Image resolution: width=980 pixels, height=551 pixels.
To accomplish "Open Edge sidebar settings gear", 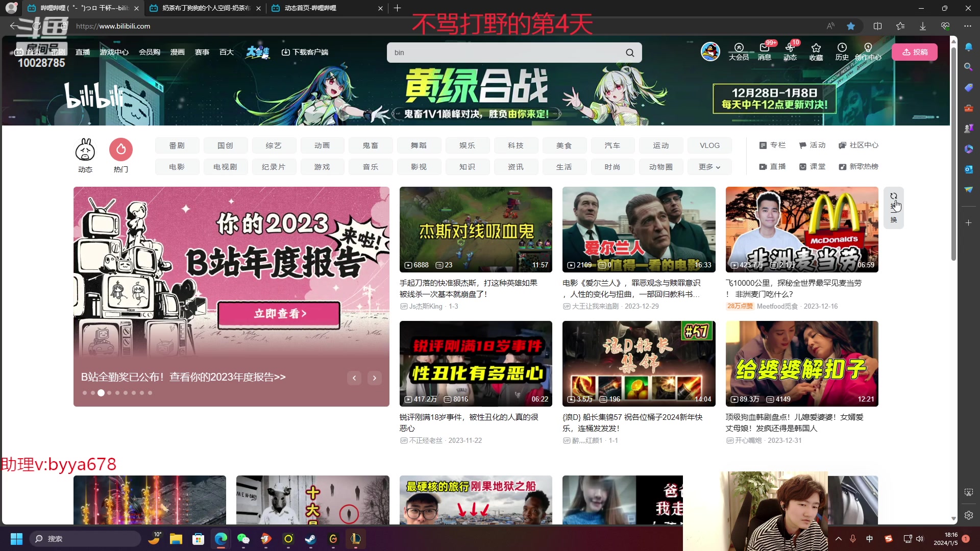I will pyautogui.click(x=968, y=515).
